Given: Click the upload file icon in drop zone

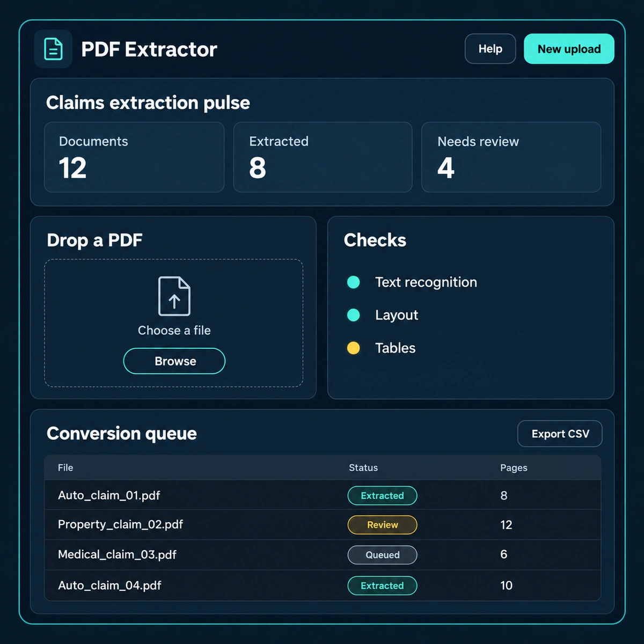Looking at the screenshot, I should pos(174,296).
